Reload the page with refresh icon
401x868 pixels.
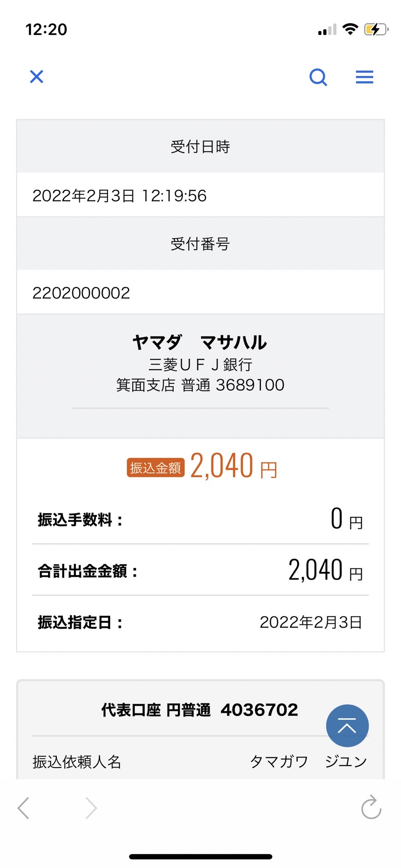click(371, 807)
